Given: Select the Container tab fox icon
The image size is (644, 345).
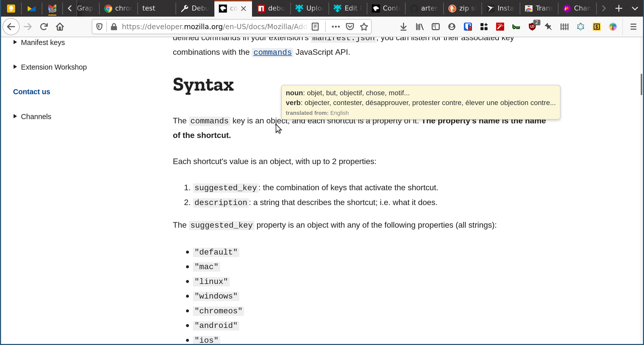Looking at the screenshot, I should [x=376, y=8].
